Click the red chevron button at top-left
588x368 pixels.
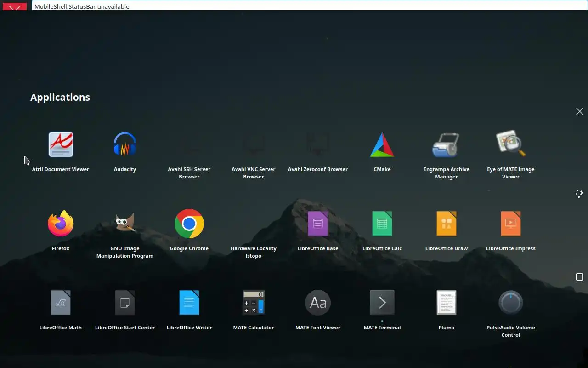pyautogui.click(x=15, y=7)
